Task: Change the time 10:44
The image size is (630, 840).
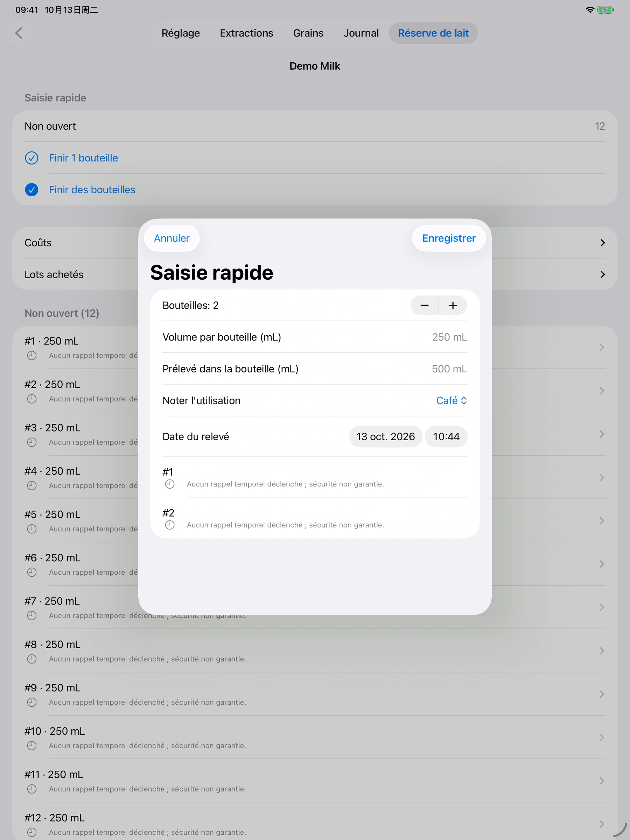Action: [446, 437]
